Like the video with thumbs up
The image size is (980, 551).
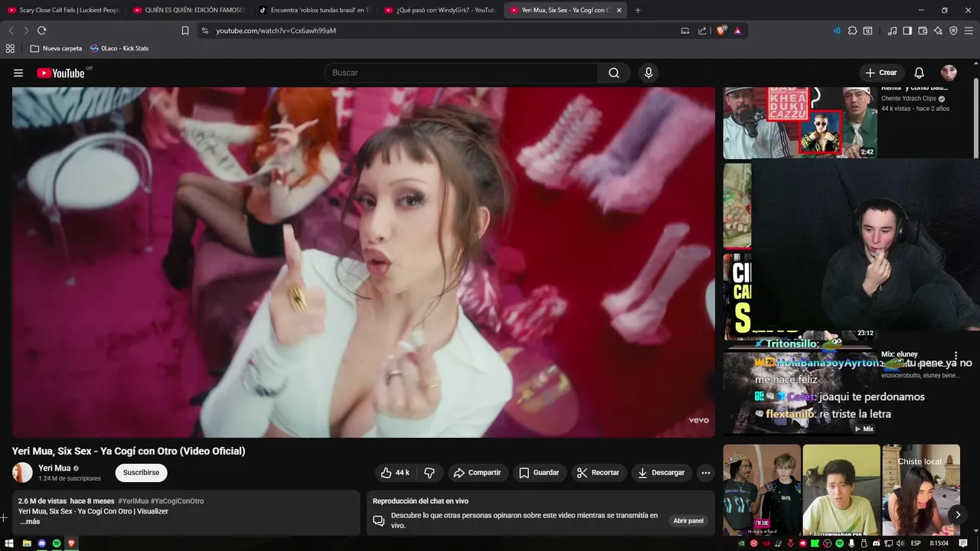(395, 473)
